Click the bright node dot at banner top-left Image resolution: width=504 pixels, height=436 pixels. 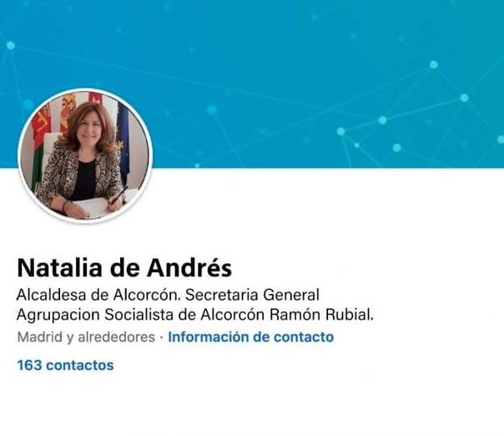click(11, 45)
